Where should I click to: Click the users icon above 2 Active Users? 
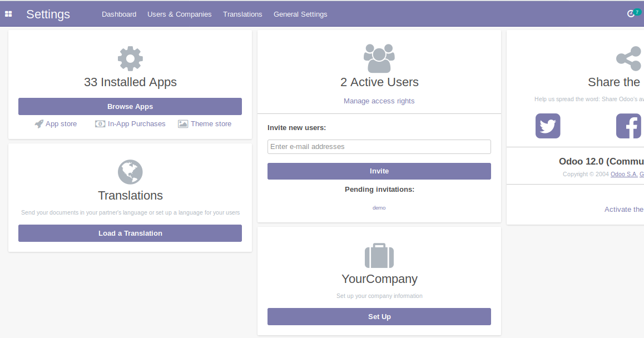coord(379,57)
